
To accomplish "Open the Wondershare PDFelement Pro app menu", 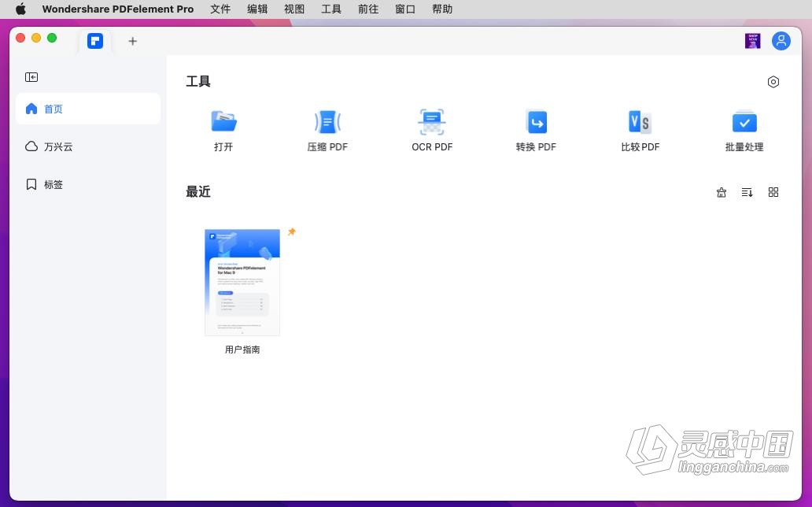I will click(x=118, y=9).
